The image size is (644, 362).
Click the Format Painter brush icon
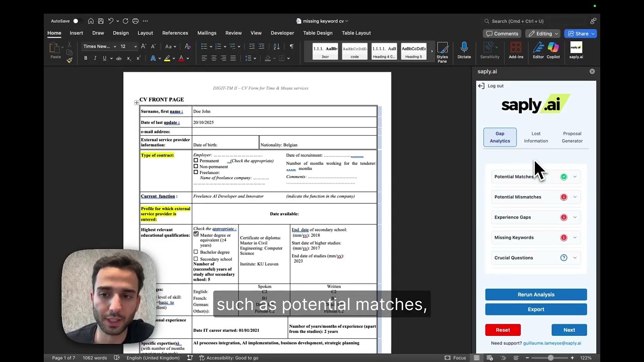tap(69, 60)
